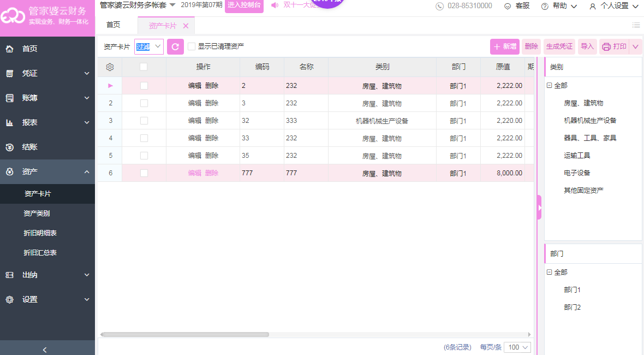This screenshot has height=355, width=644.
Task: Close the 资产卡片 tab
Action: click(x=186, y=26)
